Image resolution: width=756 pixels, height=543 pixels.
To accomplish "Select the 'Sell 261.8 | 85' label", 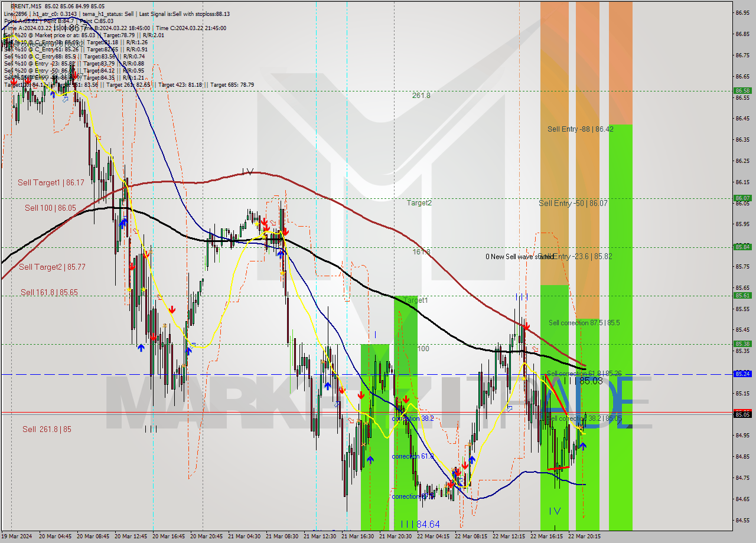I will coord(47,430).
